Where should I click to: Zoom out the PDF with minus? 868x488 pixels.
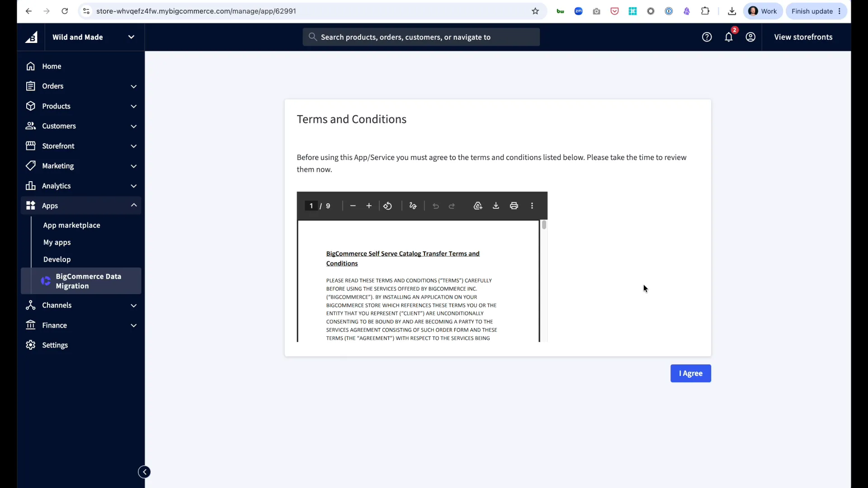click(x=353, y=206)
